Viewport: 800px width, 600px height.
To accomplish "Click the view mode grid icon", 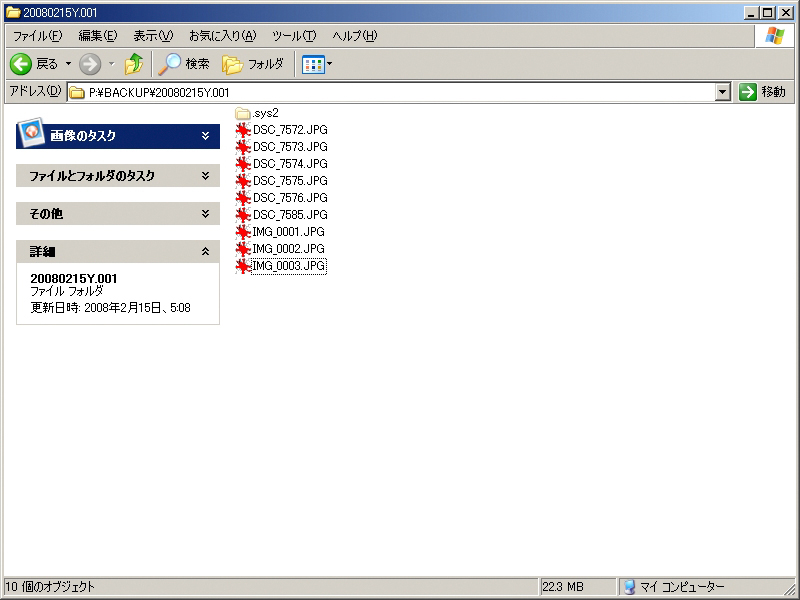I will click(x=313, y=65).
